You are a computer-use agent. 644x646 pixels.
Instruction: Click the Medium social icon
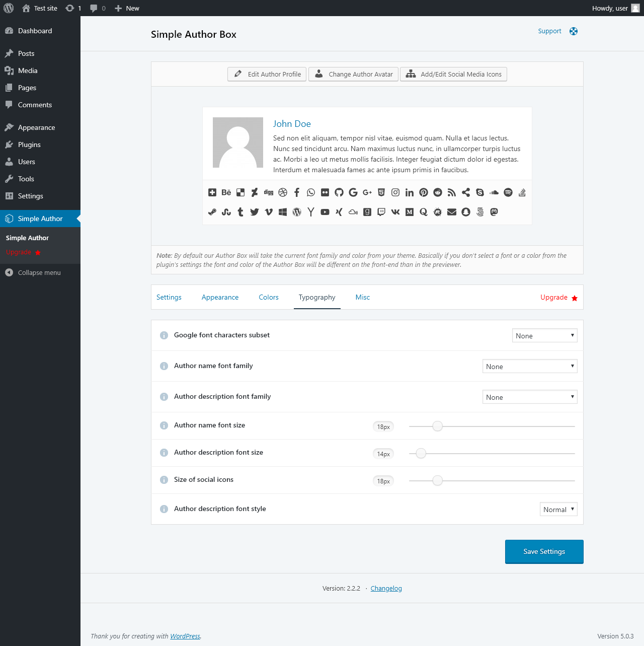pyautogui.click(x=410, y=212)
